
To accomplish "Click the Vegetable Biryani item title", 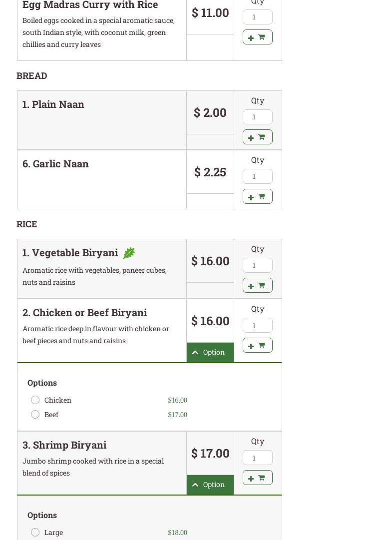I will coord(70,253).
